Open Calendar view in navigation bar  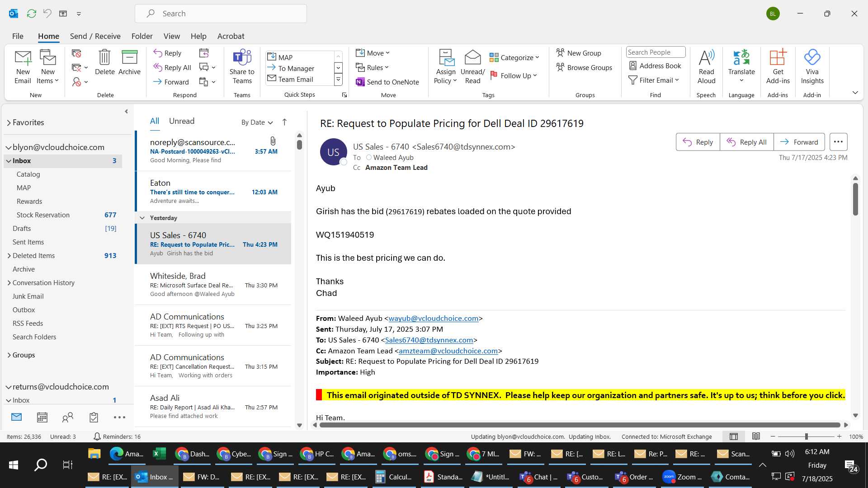point(42,417)
